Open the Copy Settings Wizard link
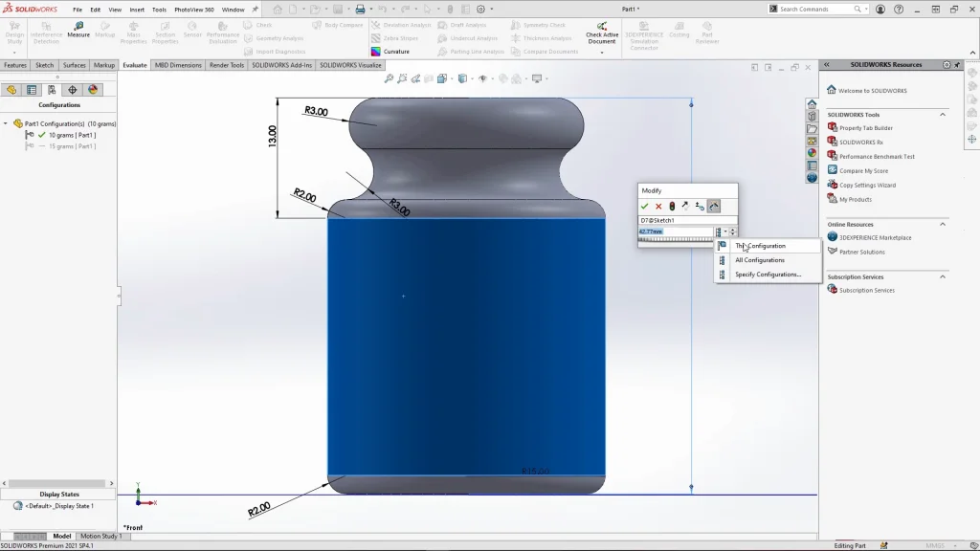This screenshot has height=551, width=980. pos(867,185)
